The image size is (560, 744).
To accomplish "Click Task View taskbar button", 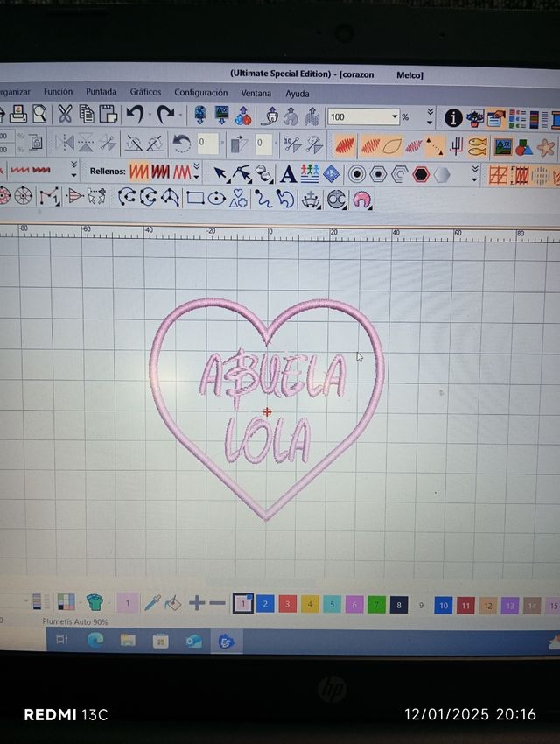I will point(62,640).
